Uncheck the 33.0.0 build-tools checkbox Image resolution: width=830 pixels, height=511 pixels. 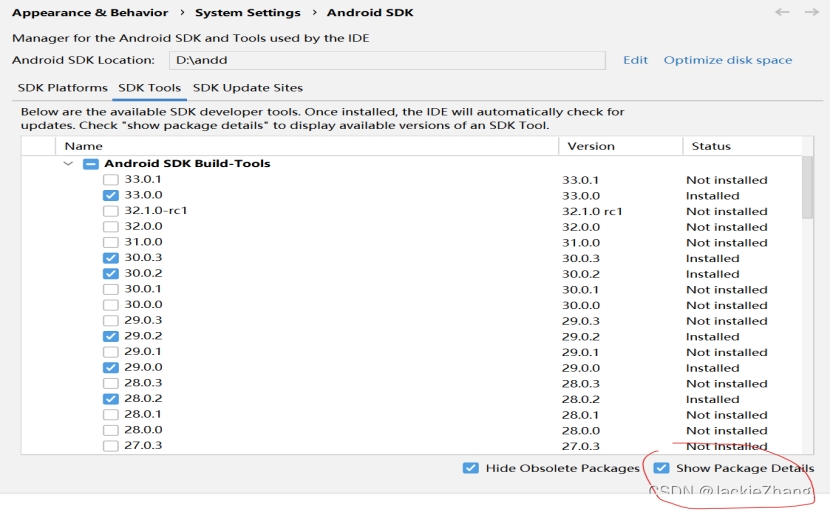(x=111, y=195)
